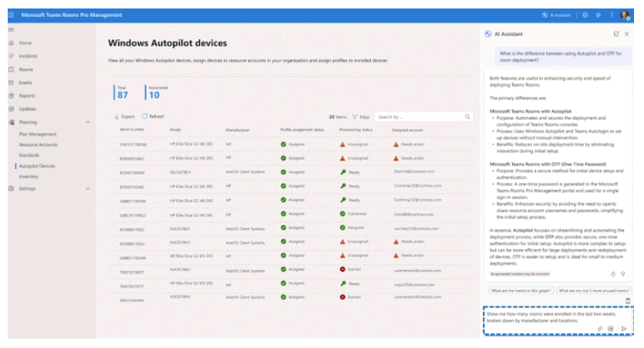Click the AI Assistant message input box
The image size is (644, 348).
(x=558, y=321)
